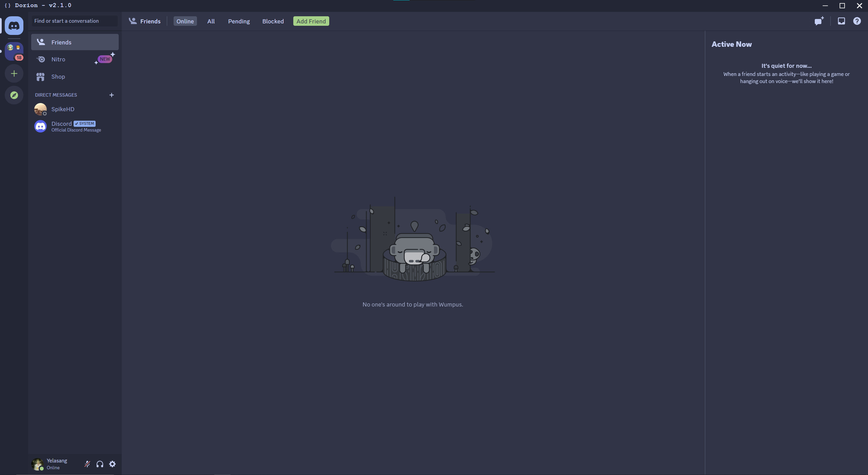Click Add a Server plus icon

coord(14,74)
